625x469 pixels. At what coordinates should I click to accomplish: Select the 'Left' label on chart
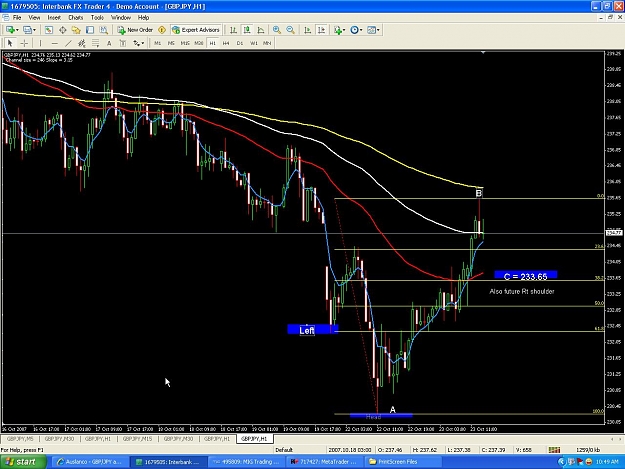[307, 330]
